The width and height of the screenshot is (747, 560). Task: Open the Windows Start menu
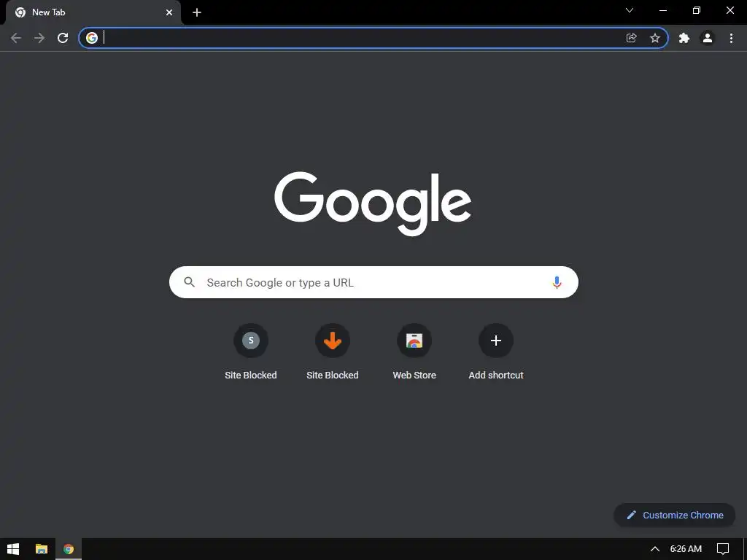click(x=13, y=549)
